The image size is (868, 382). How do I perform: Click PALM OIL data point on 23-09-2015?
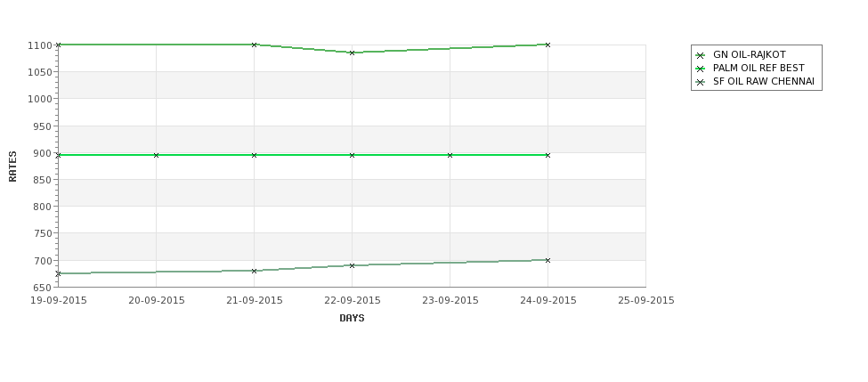coord(450,155)
